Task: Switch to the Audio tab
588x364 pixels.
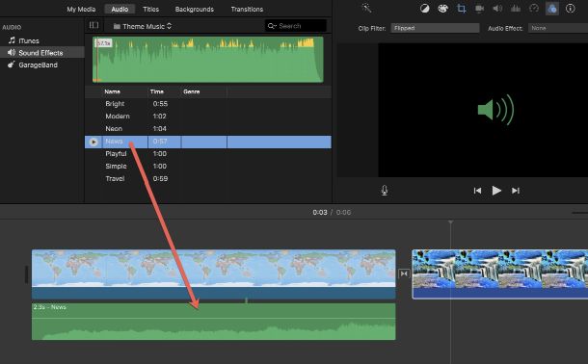Action: click(120, 9)
